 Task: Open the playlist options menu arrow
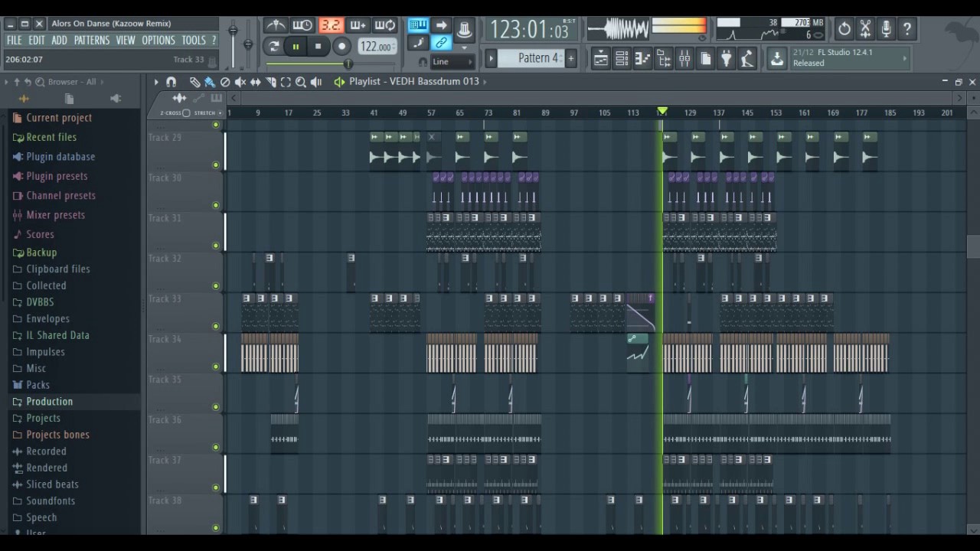[156, 82]
